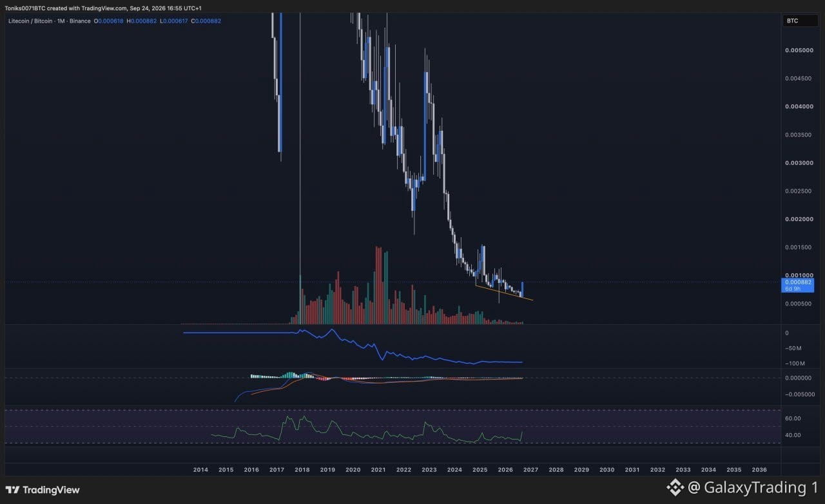Click the 60.00 RSI scale label

coord(792,418)
